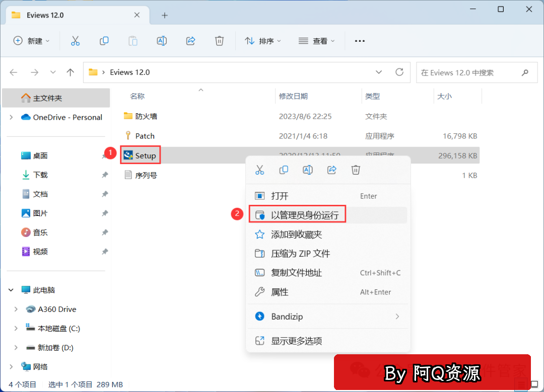Expand the 新加卷 (D:) node
This screenshot has width=544, height=392.
16,348
